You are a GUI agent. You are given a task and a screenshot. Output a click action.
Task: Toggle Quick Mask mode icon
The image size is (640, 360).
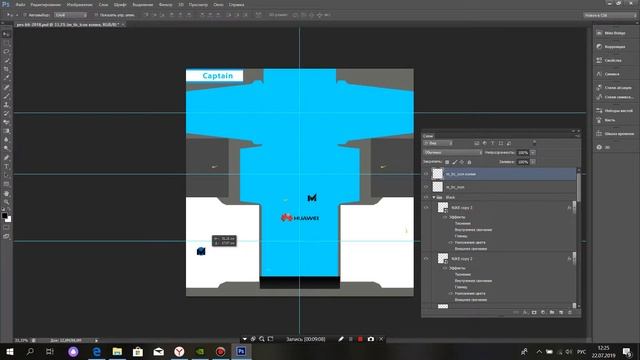pyautogui.click(x=6, y=228)
